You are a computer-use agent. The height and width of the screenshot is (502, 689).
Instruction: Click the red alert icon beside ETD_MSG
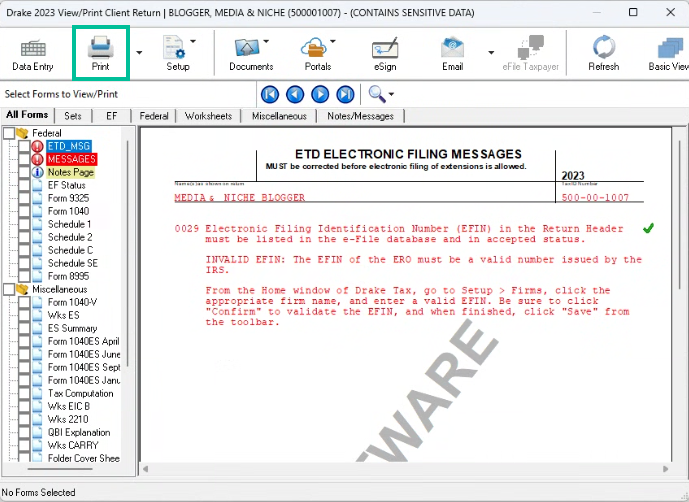[38, 146]
